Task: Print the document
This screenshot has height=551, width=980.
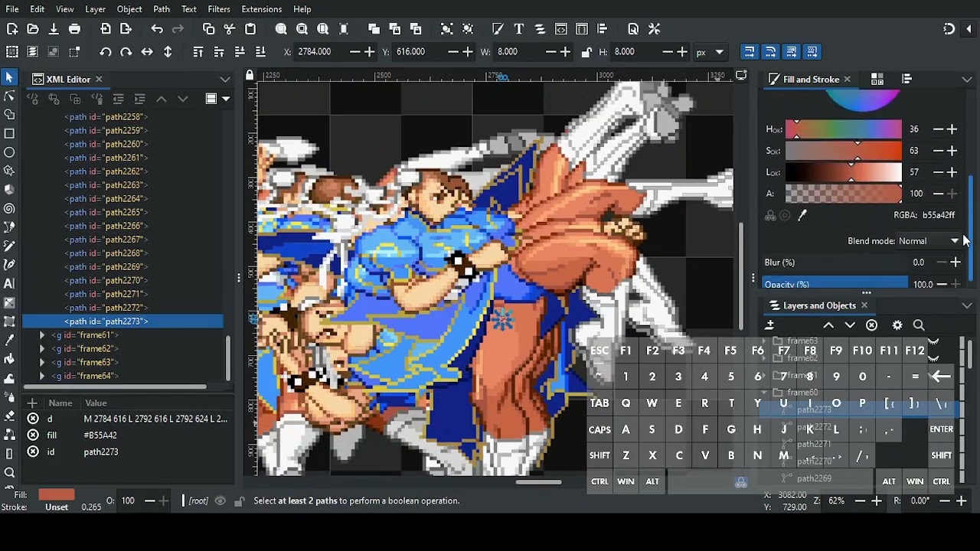Action: 74,29
